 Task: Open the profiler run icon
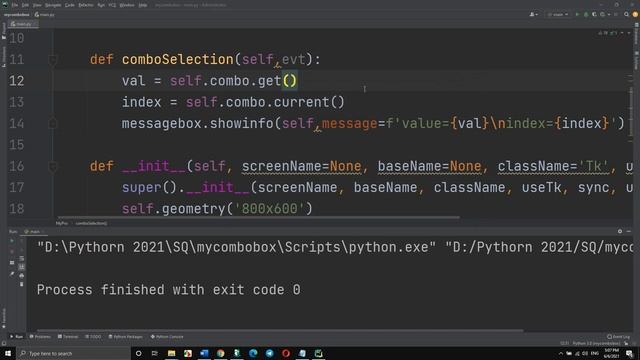tap(602, 15)
